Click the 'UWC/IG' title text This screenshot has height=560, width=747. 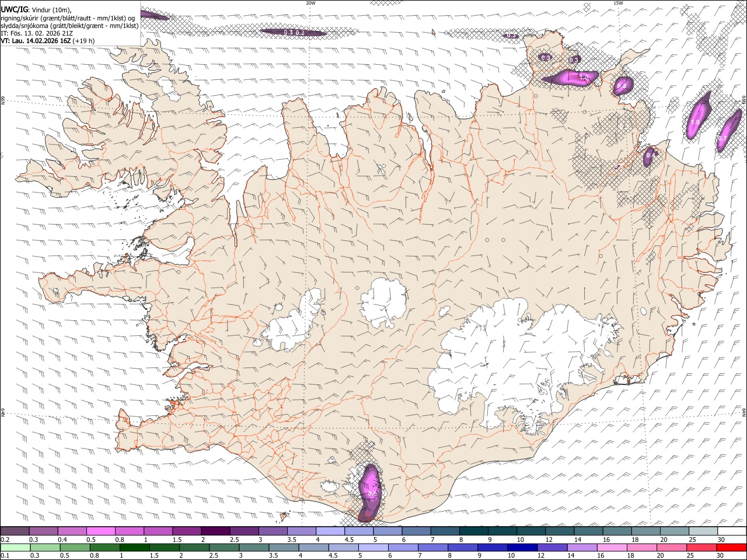click(13, 9)
